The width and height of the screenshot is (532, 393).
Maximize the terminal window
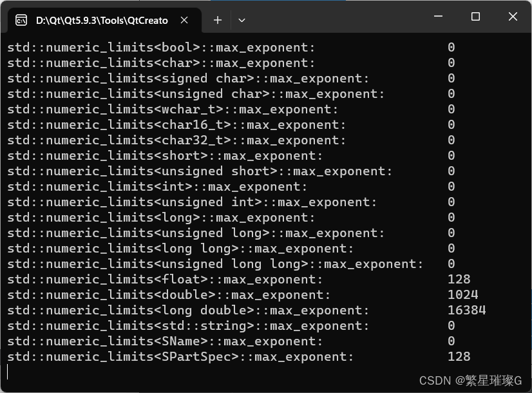475,16
